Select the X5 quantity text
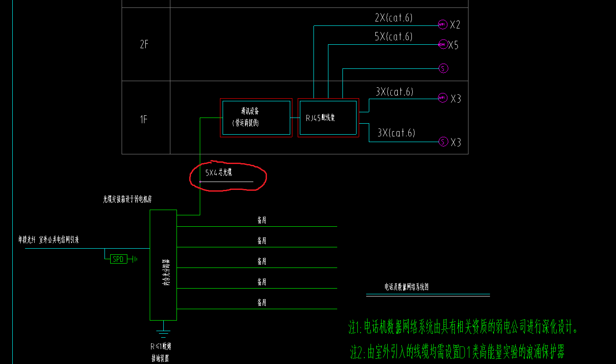 [x=453, y=45]
